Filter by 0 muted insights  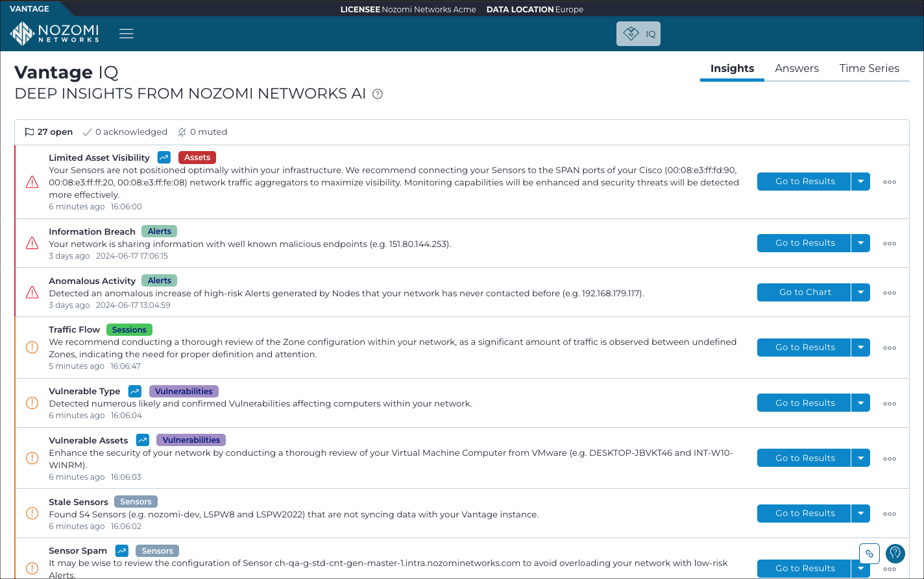[202, 132]
